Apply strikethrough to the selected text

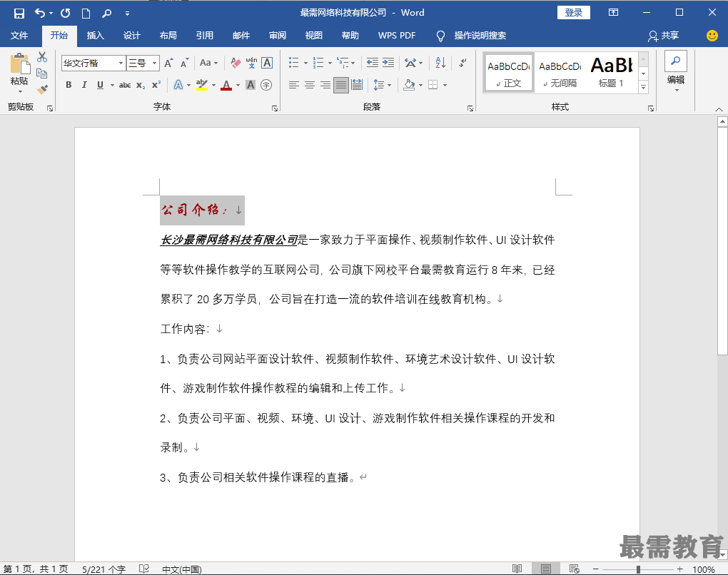125,85
